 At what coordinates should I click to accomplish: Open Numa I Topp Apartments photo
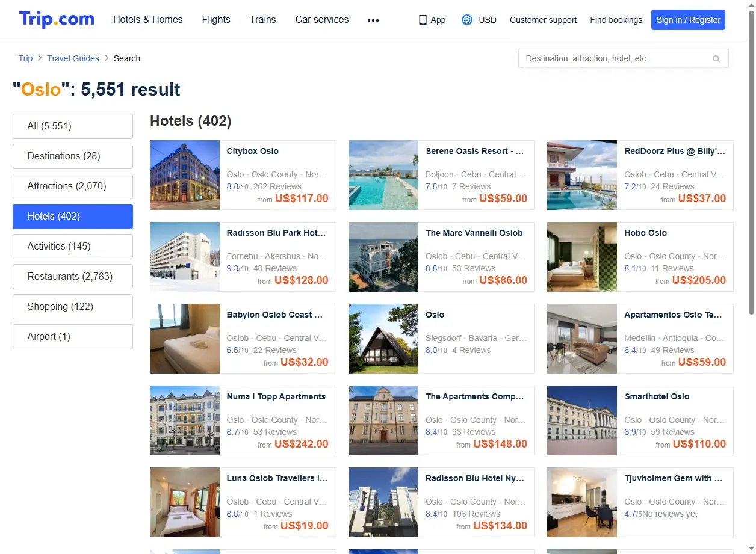point(185,420)
